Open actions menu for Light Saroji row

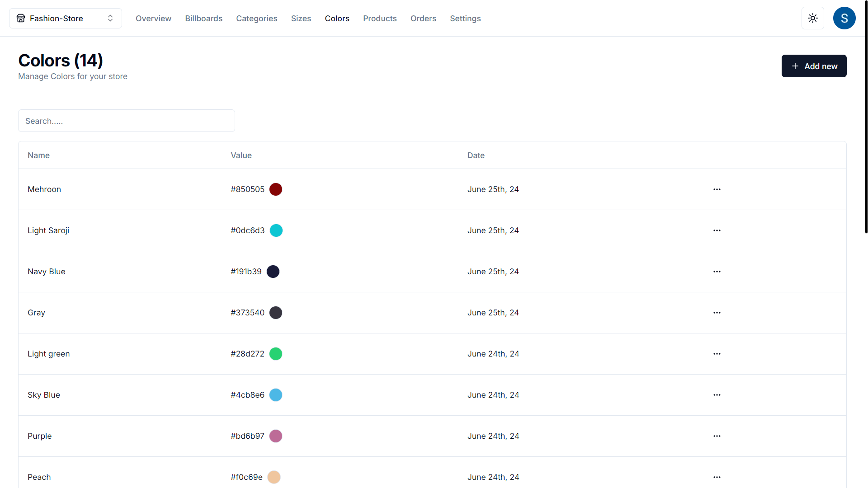[x=717, y=230]
